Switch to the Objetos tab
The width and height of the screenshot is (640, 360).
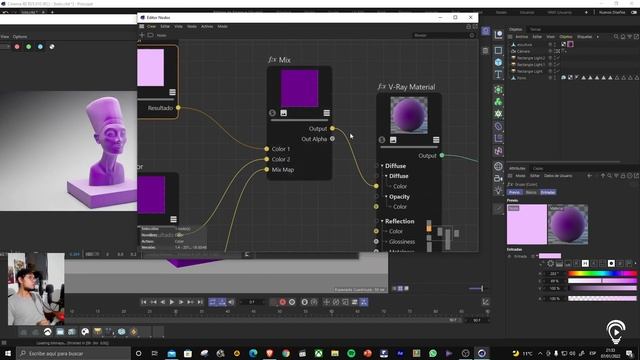click(516, 29)
